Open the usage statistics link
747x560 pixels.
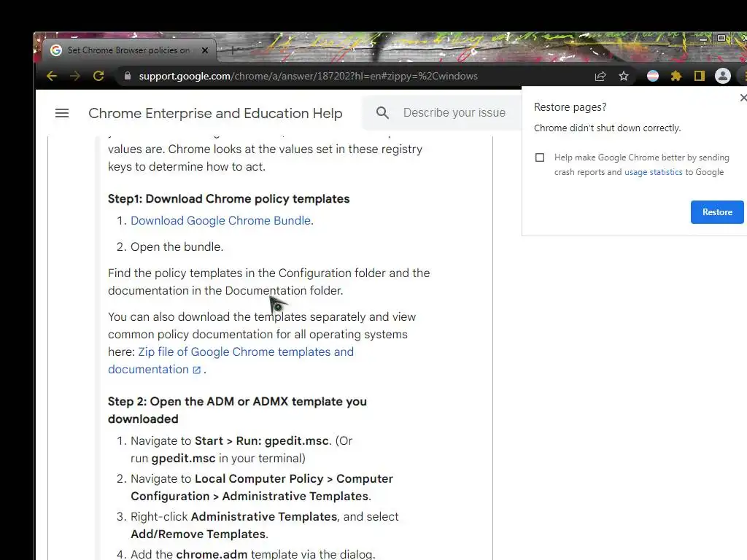(653, 172)
